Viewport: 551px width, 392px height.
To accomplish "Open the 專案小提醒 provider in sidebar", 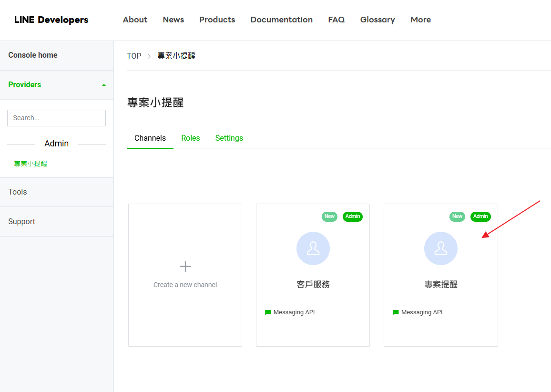I will point(31,164).
